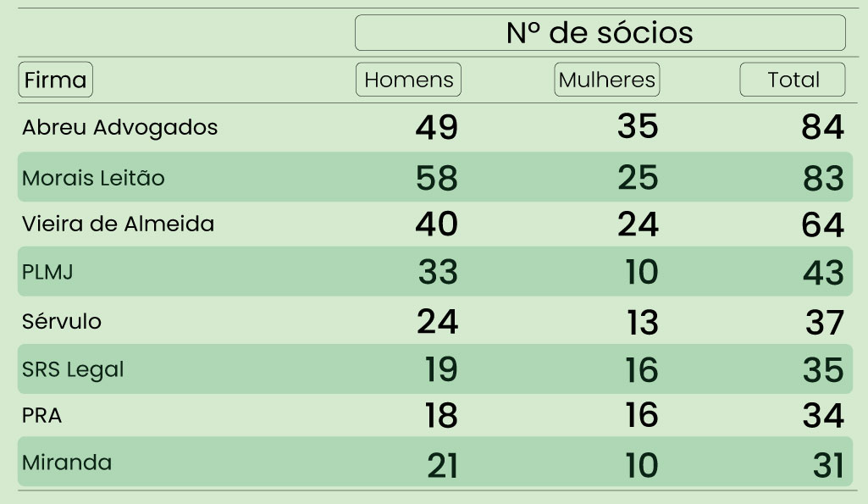Click the Nº de sócios header

click(600, 33)
